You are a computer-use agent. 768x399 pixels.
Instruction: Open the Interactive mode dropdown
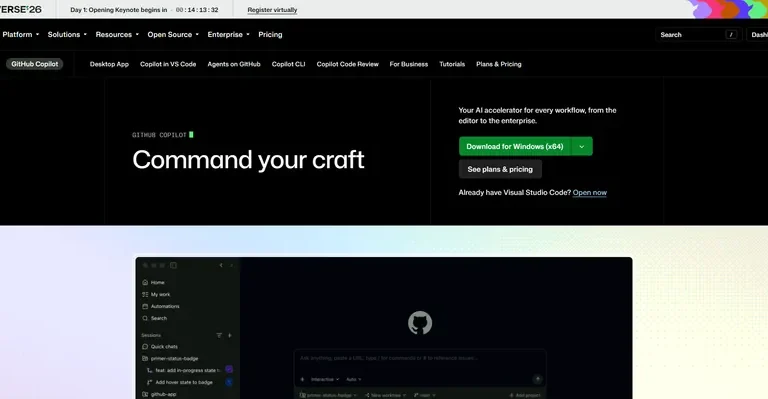click(x=325, y=379)
